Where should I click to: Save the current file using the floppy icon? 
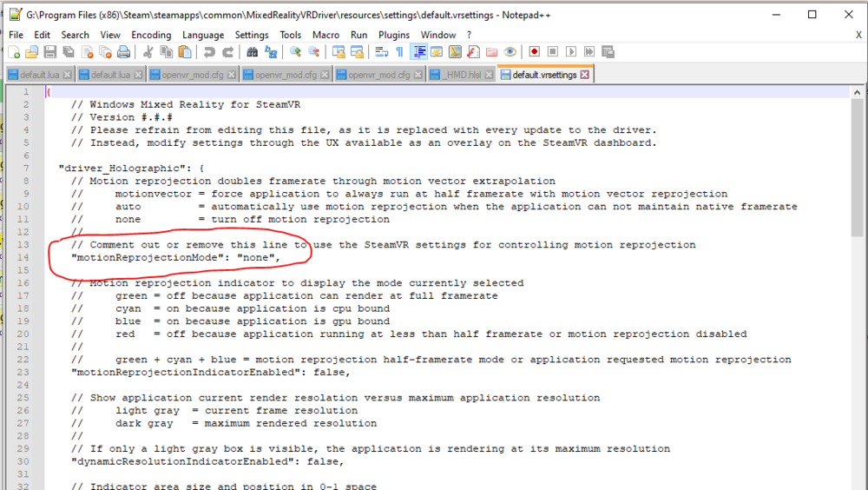click(50, 52)
